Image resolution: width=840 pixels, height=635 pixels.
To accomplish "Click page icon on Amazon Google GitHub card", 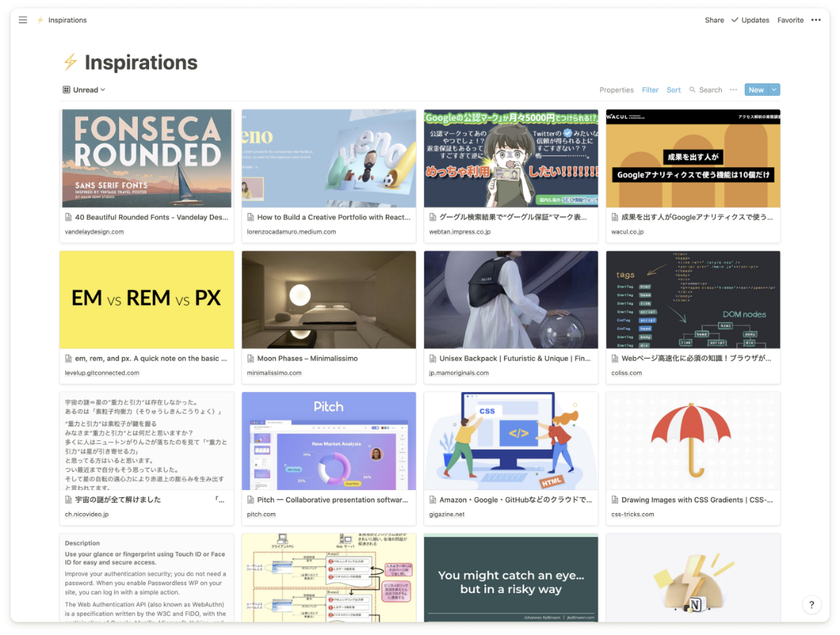I will 433,500.
